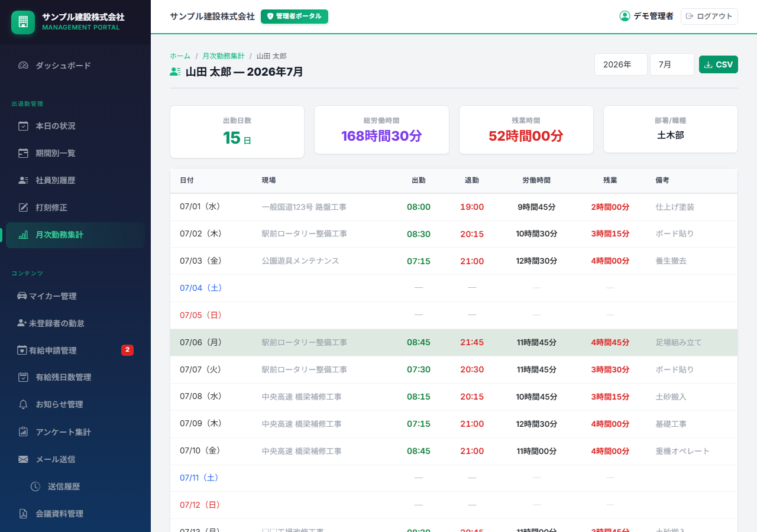Click the 重機オペレート remark on 07/10
The image size is (757, 532).
pyautogui.click(x=682, y=451)
